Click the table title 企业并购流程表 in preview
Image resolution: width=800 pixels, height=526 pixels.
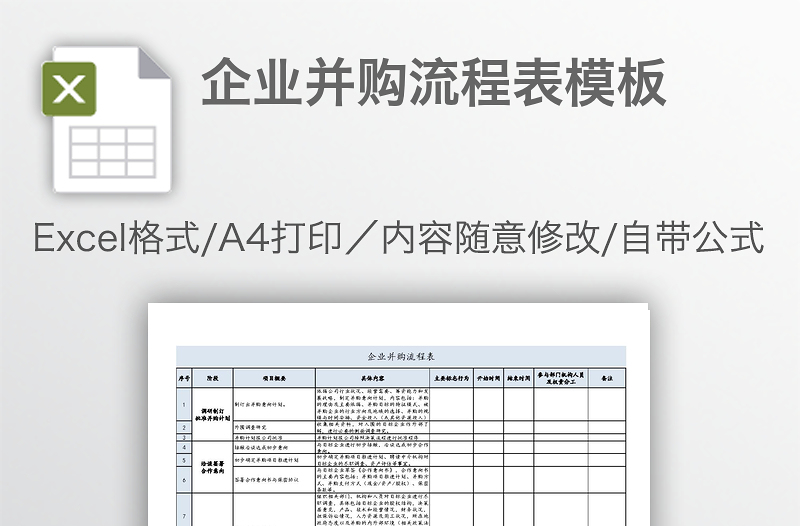click(401, 356)
